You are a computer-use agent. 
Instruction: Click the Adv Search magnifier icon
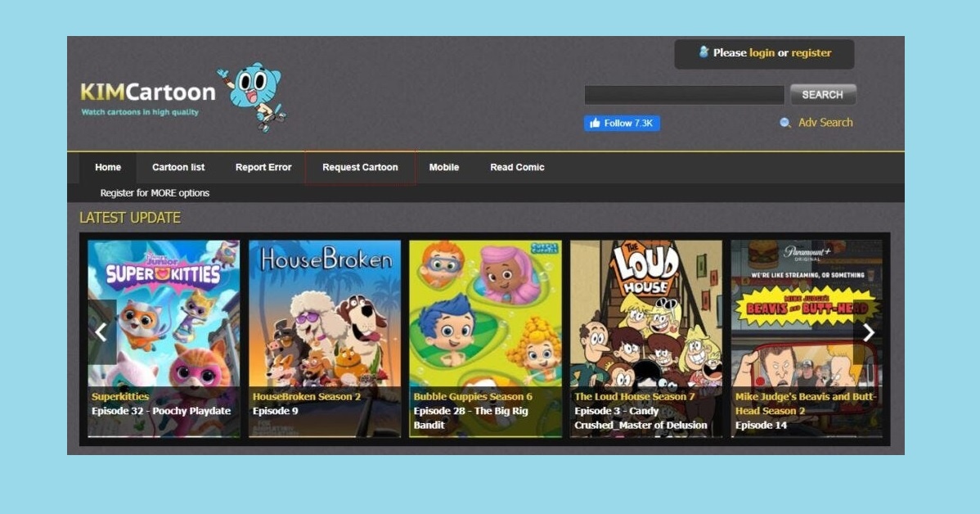[785, 123]
